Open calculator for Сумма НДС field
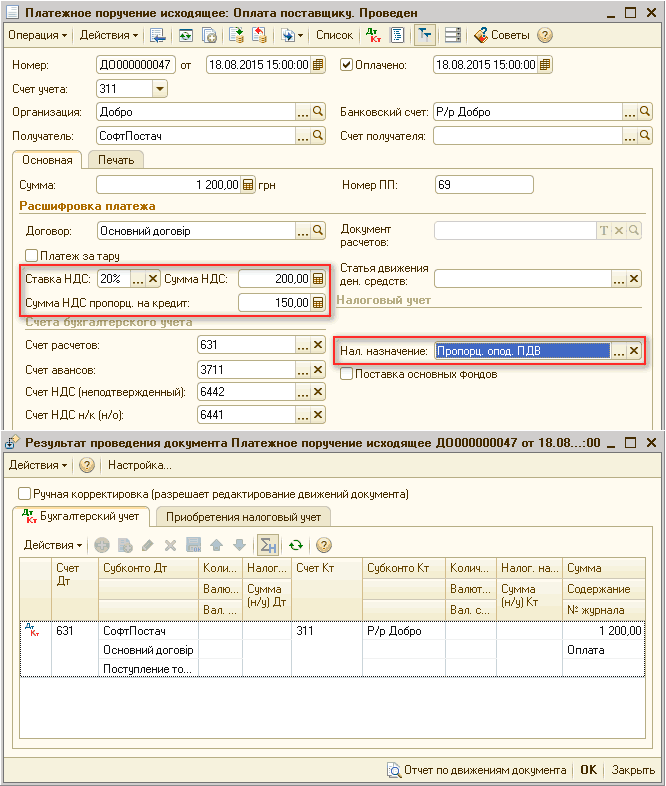Screen dimensions: 666x786 pos(318,279)
